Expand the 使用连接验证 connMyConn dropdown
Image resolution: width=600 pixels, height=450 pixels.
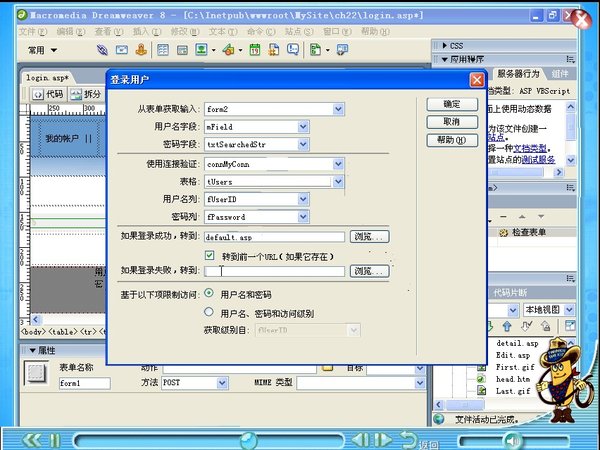pos(338,163)
